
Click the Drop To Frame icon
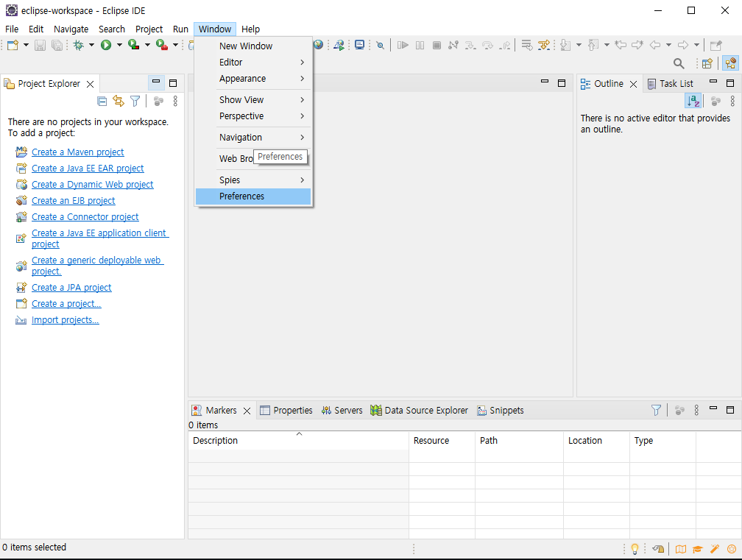tap(527, 45)
